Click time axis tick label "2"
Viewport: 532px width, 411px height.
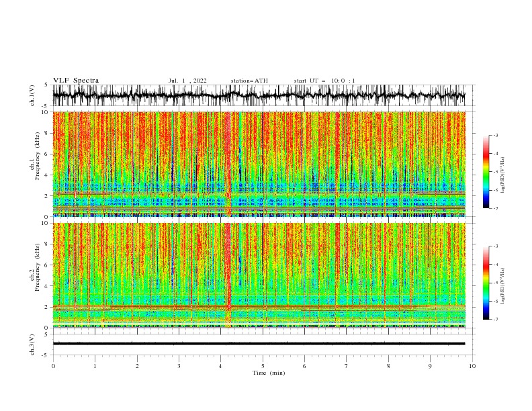point(137,366)
